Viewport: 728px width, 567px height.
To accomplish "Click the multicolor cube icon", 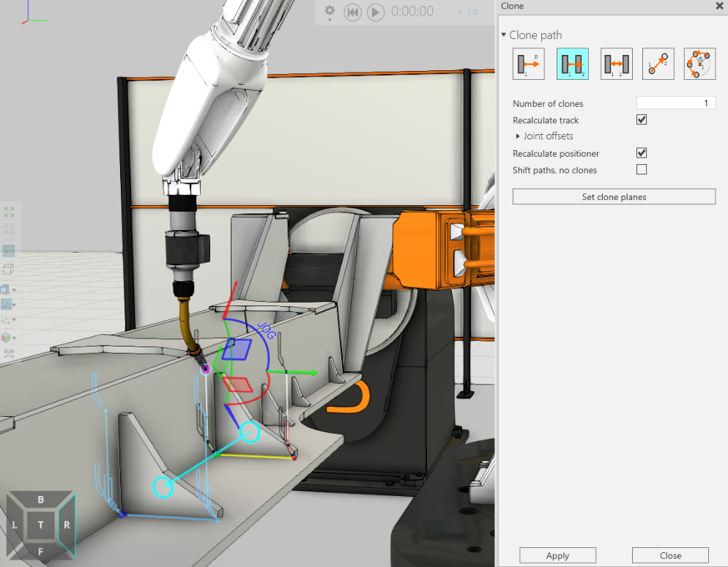I will (6, 337).
